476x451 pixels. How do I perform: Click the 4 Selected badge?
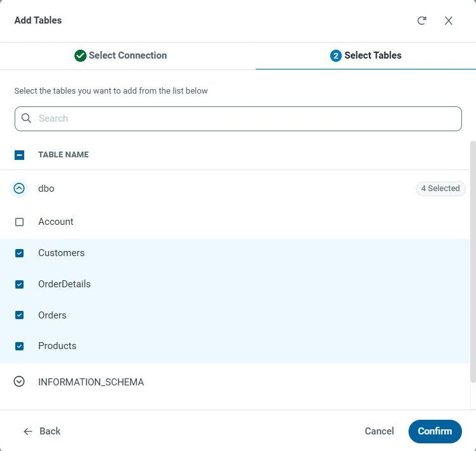point(440,189)
